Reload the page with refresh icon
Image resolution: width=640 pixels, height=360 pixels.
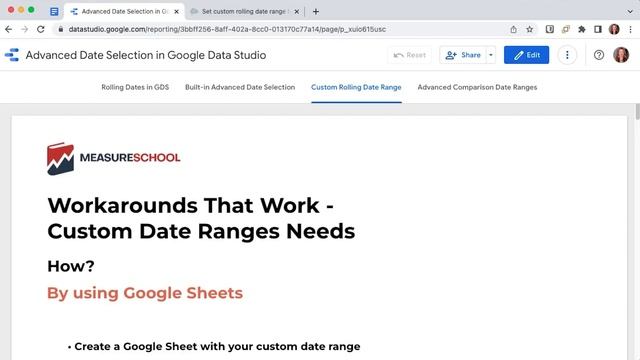click(40, 29)
